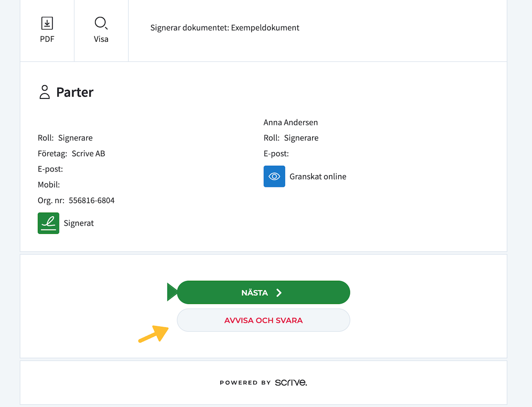The height and width of the screenshot is (407, 532).
Task: Click the Parter section heading
Action: point(75,92)
